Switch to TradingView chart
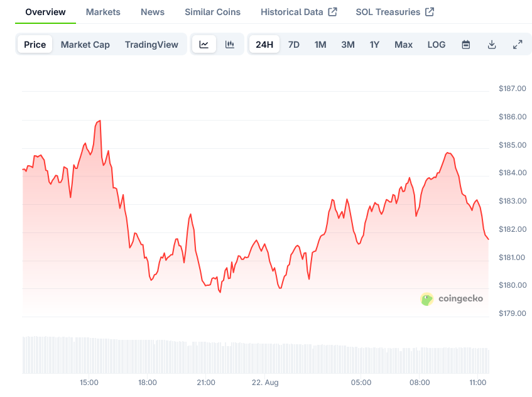Viewport: 532px width, 397px height. (151, 45)
